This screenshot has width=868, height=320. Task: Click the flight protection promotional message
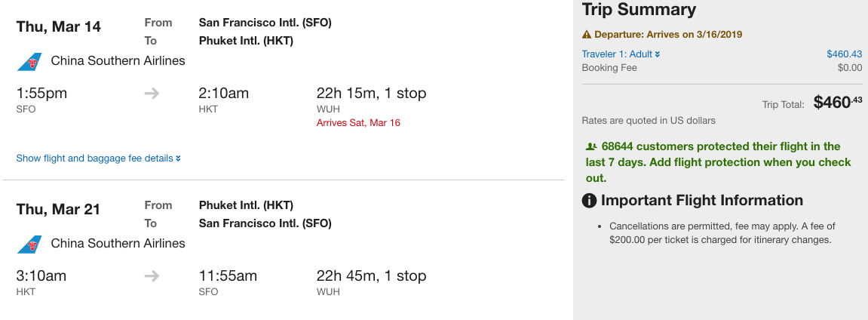tap(718, 162)
